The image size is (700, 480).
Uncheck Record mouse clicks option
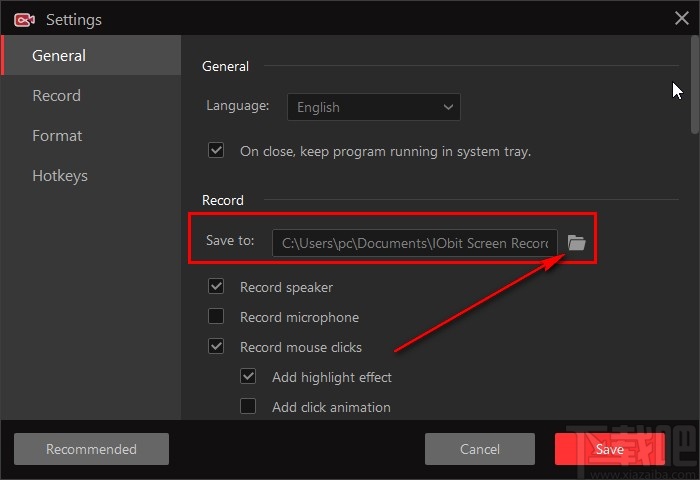216,347
